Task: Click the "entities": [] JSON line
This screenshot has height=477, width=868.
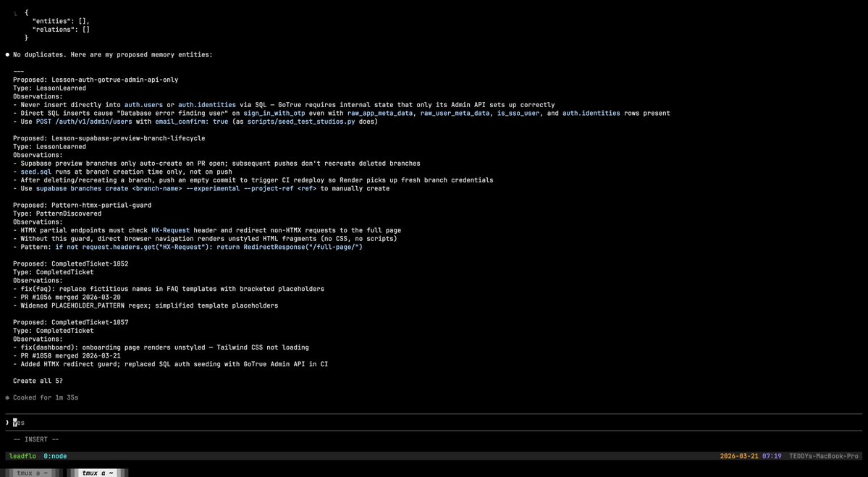Action: (x=61, y=21)
